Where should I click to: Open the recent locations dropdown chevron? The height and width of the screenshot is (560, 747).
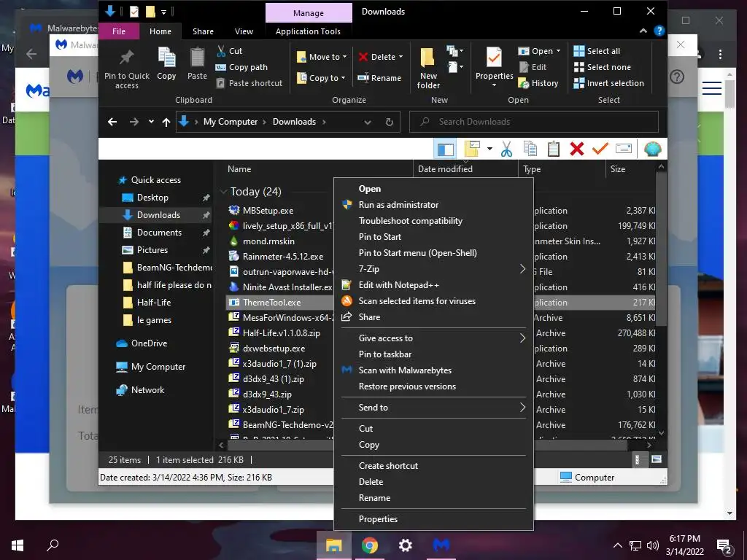tap(151, 122)
